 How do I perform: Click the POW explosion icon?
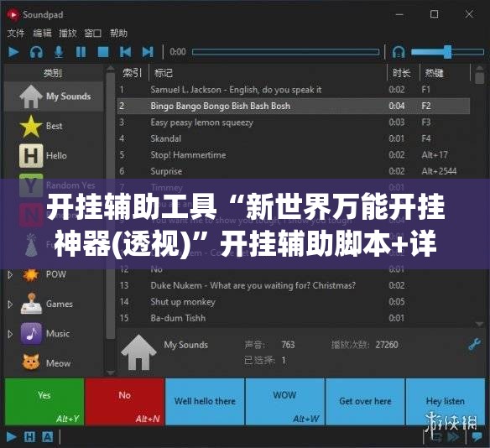click(x=30, y=274)
